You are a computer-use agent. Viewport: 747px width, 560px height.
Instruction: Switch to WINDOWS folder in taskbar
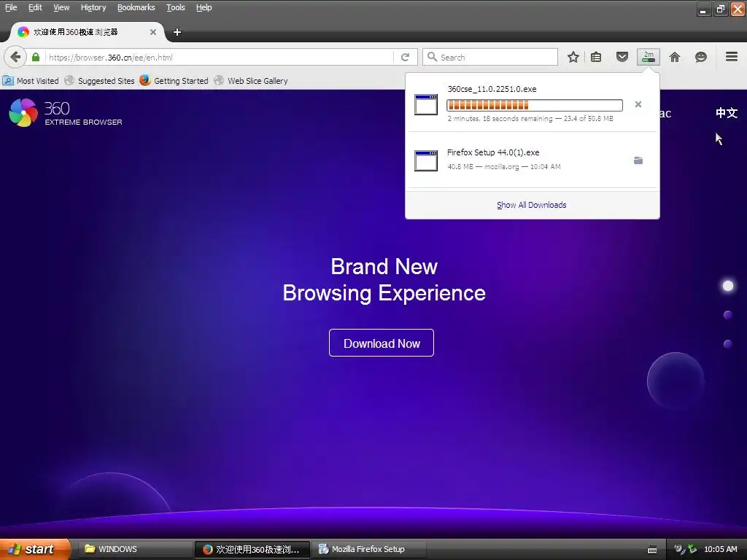coord(134,549)
